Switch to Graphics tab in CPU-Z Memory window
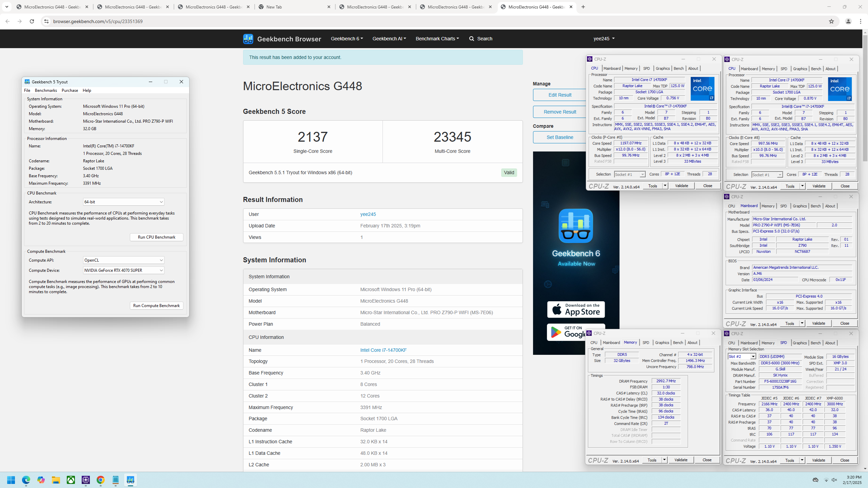 pyautogui.click(x=662, y=343)
